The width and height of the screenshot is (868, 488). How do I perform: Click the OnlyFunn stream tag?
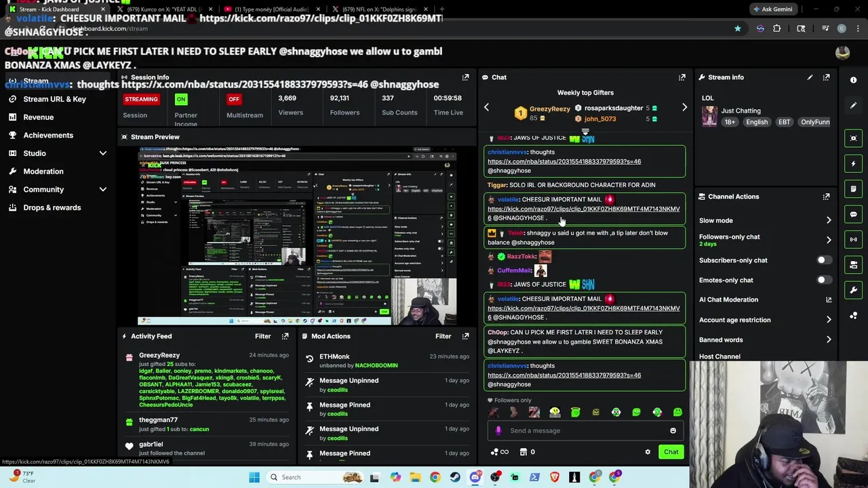814,122
